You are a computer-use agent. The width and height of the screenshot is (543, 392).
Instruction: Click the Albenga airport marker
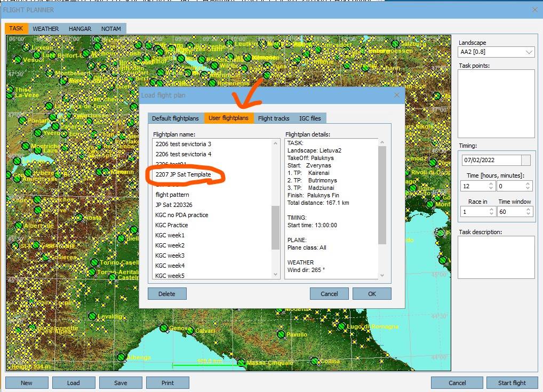point(122,357)
